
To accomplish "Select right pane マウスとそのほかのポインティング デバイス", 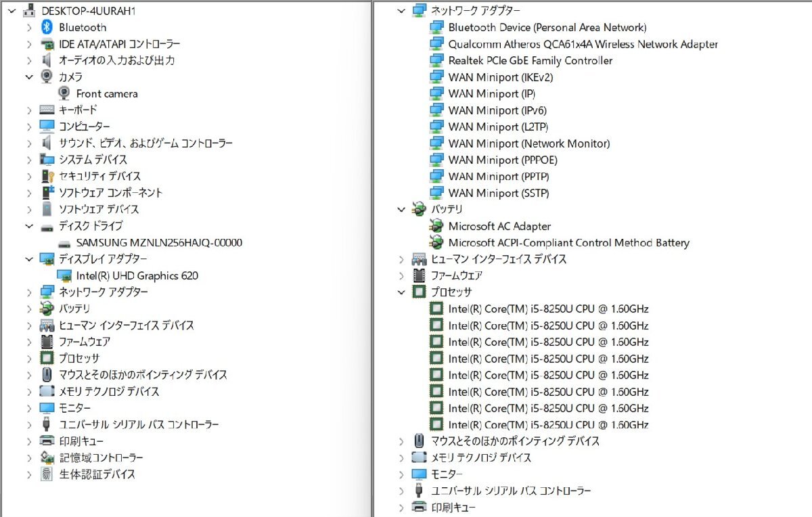I will (x=515, y=441).
